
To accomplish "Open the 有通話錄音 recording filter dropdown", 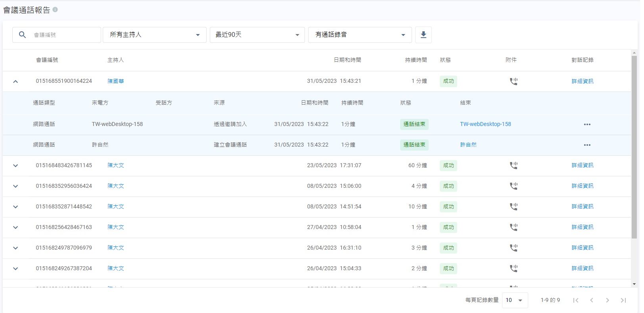I will (x=360, y=35).
